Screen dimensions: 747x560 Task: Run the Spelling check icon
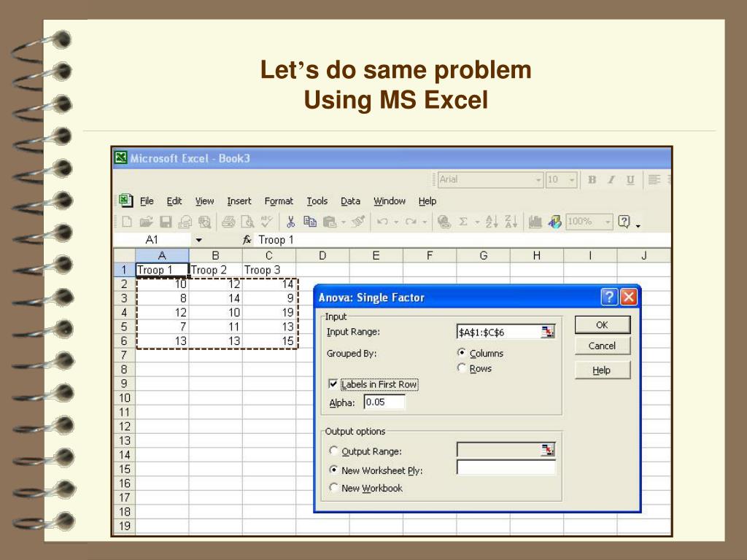[266, 222]
